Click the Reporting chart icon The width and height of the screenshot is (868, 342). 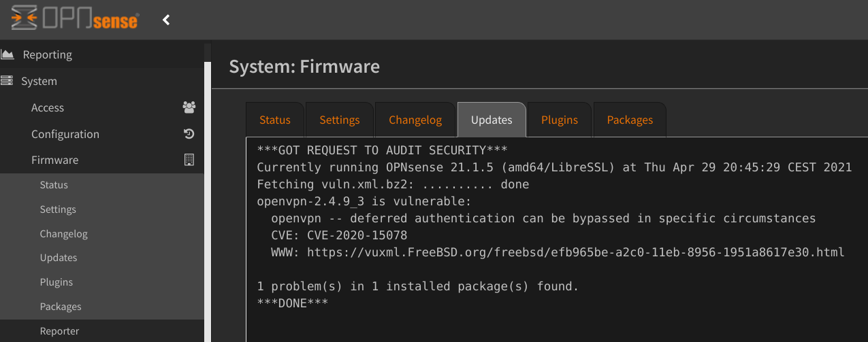tap(7, 54)
